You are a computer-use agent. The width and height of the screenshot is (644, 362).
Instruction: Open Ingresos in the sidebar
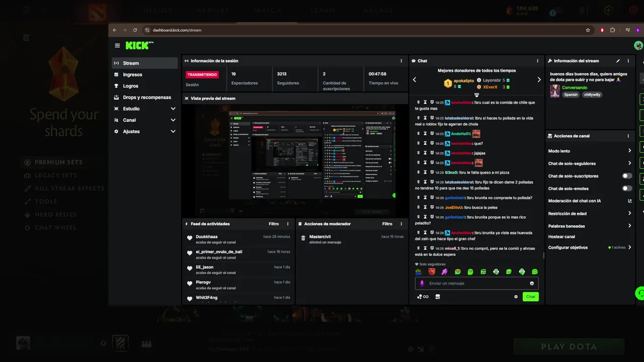(x=145, y=74)
